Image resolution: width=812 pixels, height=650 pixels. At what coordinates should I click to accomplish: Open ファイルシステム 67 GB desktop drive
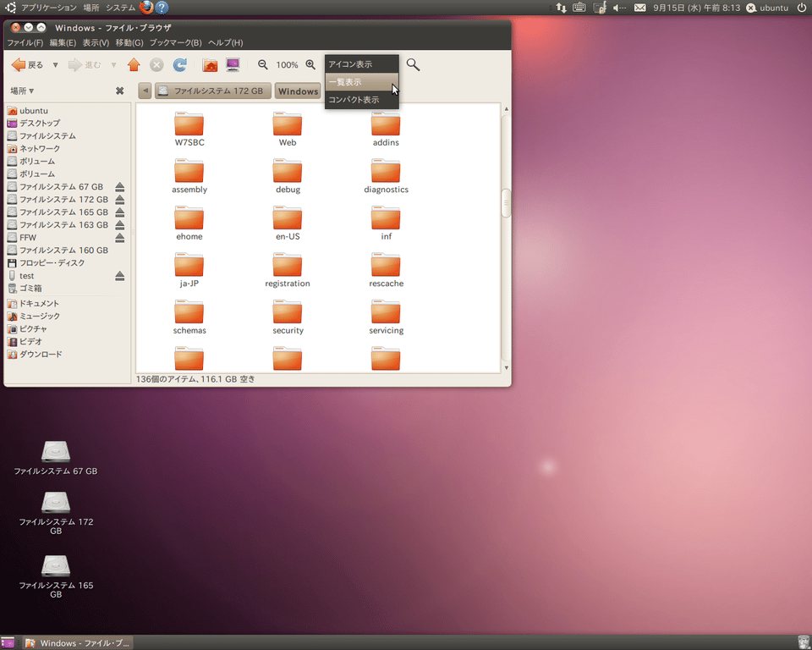pyautogui.click(x=56, y=458)
